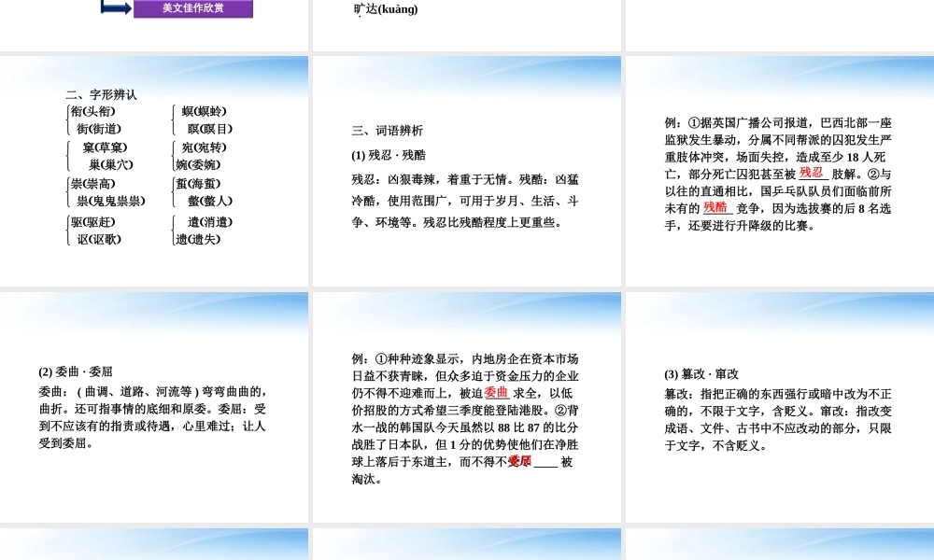
Task: Click the 螟(螟蛉) character entry
Action: [204, 111]
